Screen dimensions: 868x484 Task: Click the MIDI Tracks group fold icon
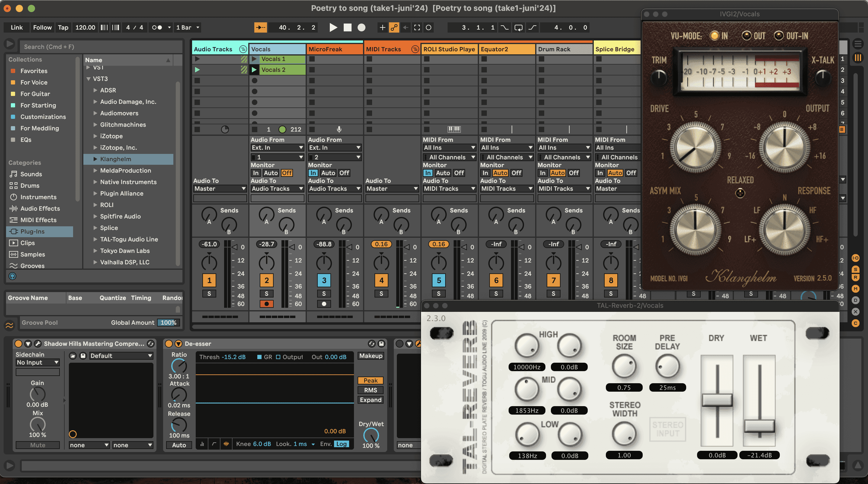[415, 49]
